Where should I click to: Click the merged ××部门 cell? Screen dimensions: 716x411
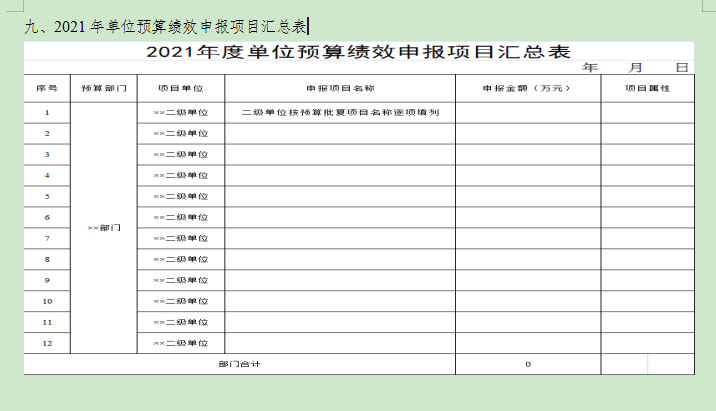point(103,227)
